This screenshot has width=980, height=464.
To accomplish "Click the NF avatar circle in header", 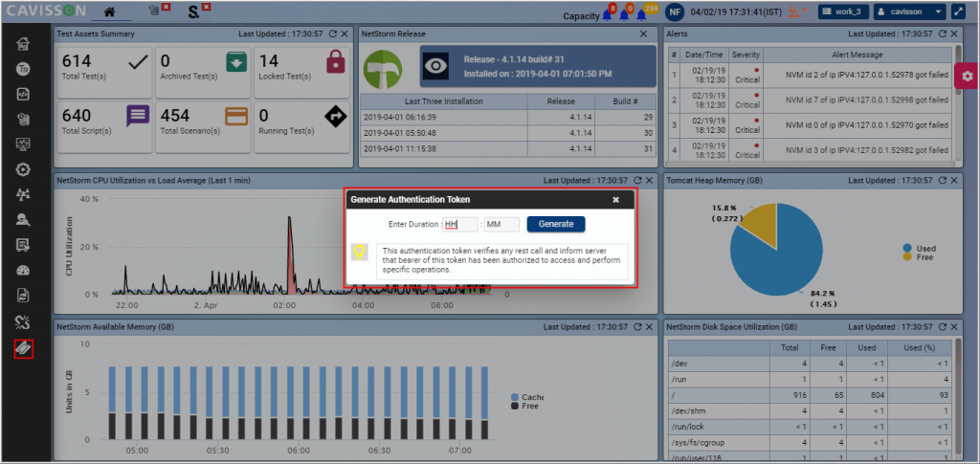I will coord(675,11).
